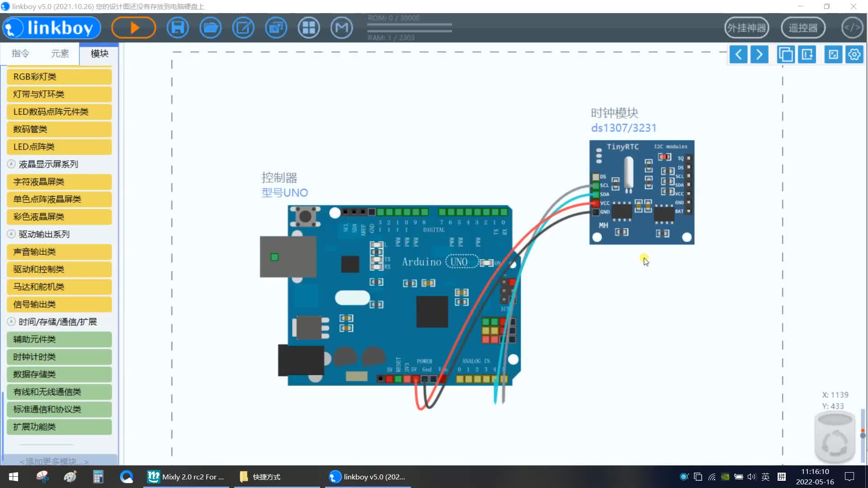Click the 时钟模块 component label

coord(614,113)
